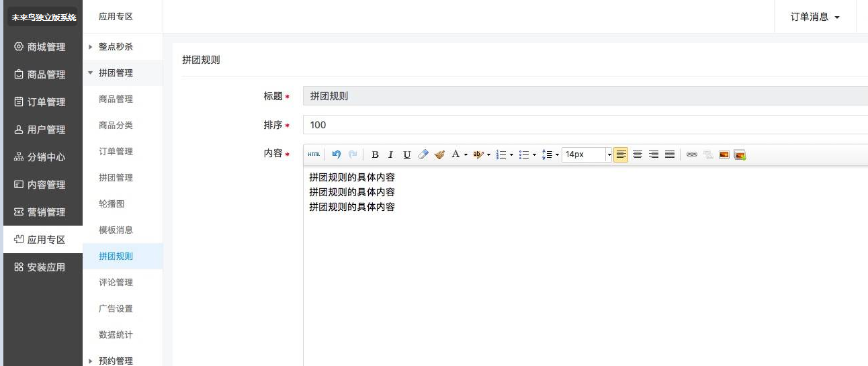Toggle italic formatting in the editor

(x=390, y=154)
